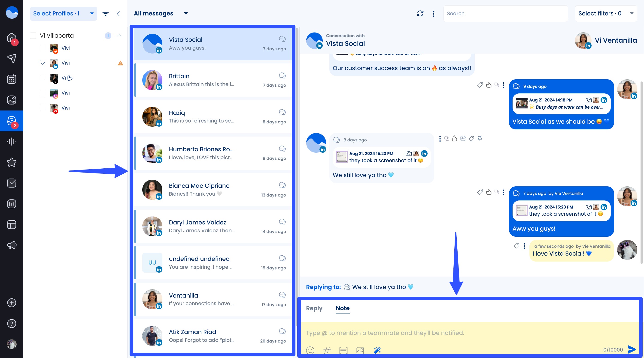Select the Note tab
Viewport: 644px width, 358px height.
click(x=342, y=308)
